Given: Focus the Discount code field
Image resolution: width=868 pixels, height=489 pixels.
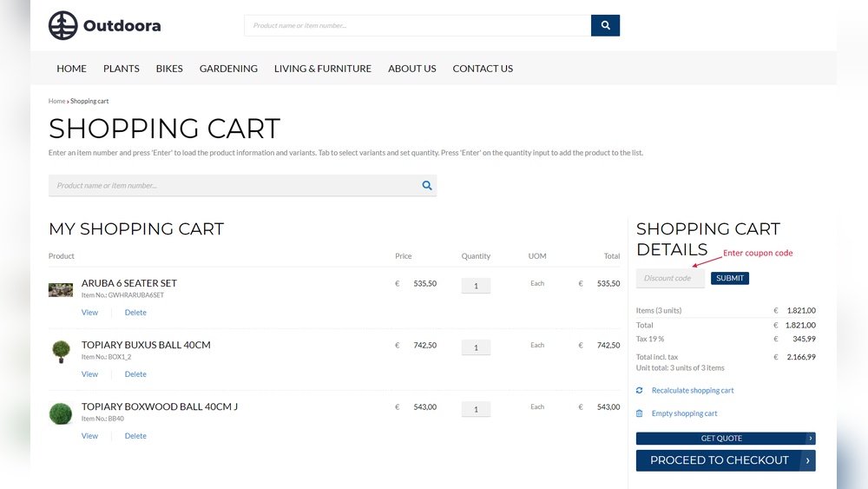Looking at the screenshot, I should click(x=670, y=278).
